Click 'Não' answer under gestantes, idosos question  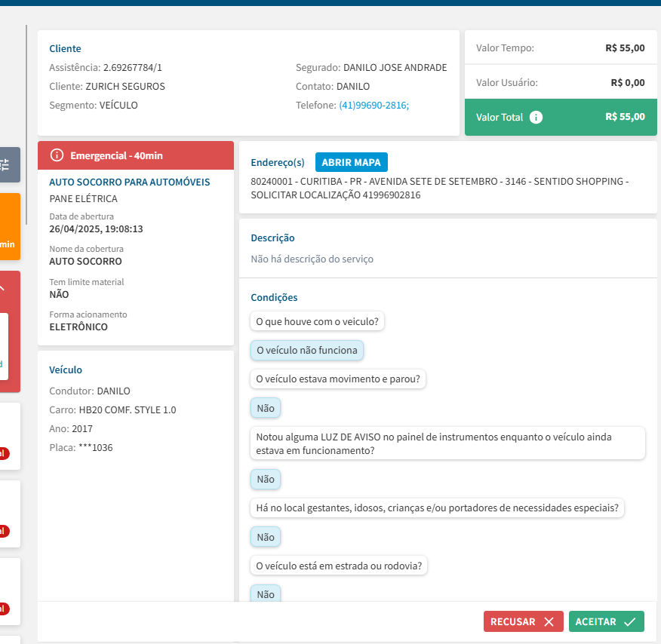point(266,537)
